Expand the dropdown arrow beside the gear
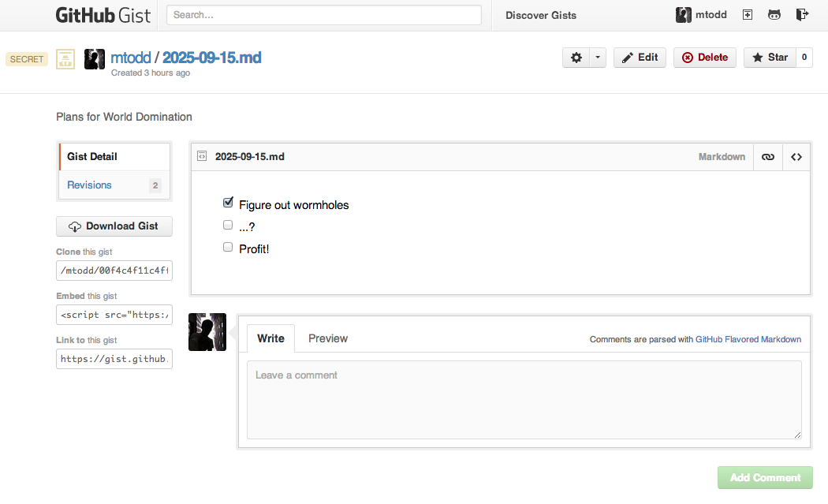828x504 pixels. pos(598,58)
